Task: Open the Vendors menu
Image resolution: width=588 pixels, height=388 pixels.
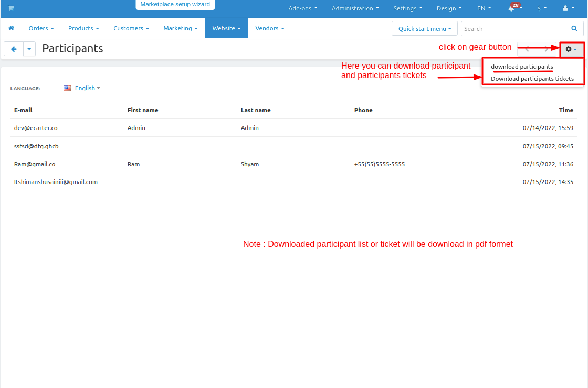Action: click(x=269, y=28)
